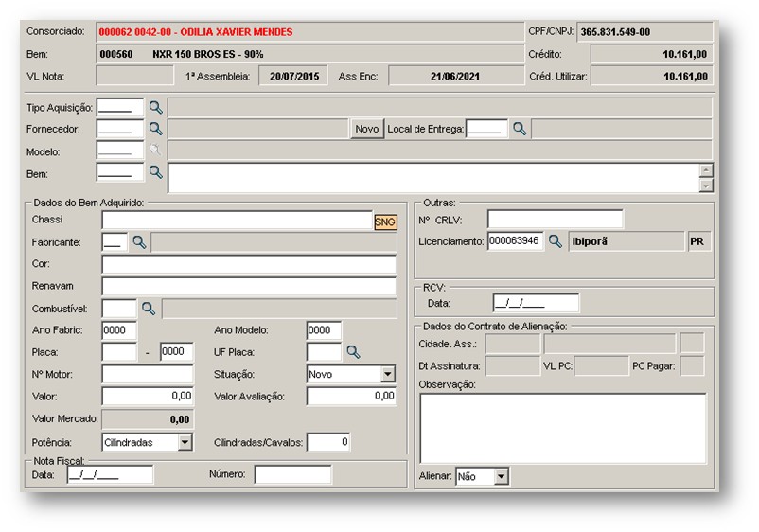The image size is (759, 532).
Task: Expand the Potência dropdown showing Cilindradas
Action: pos(185,442)
